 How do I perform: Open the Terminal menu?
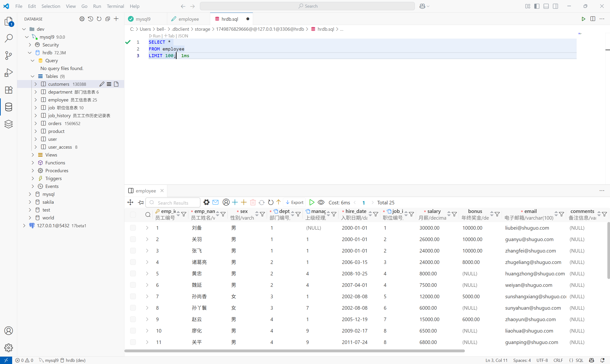pyautogui.click(x=115, y=6)
